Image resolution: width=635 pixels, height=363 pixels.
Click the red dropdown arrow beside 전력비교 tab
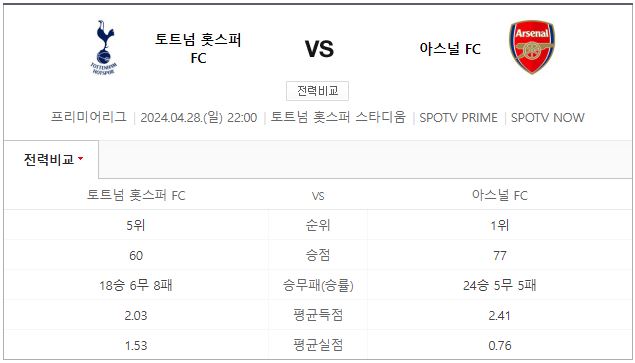(x=80, y=158)
